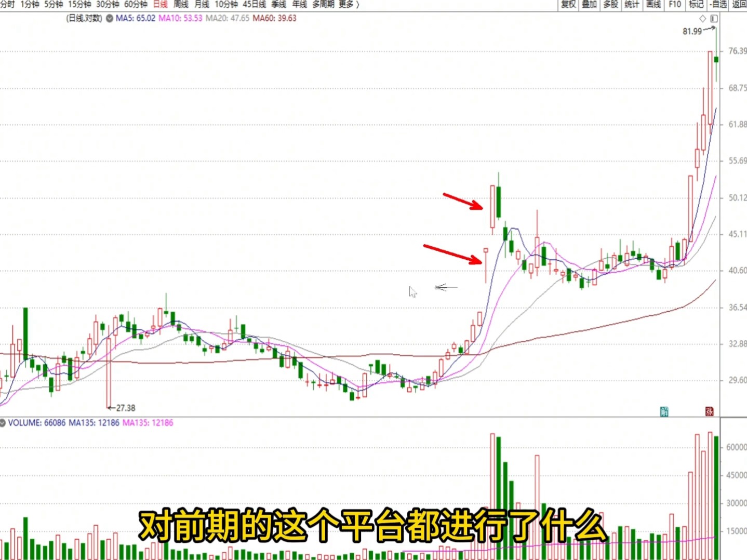Click the 55.69 price axis value
Image resolution: width=747 pixels, height=560 pixels.
click(738, 161)
